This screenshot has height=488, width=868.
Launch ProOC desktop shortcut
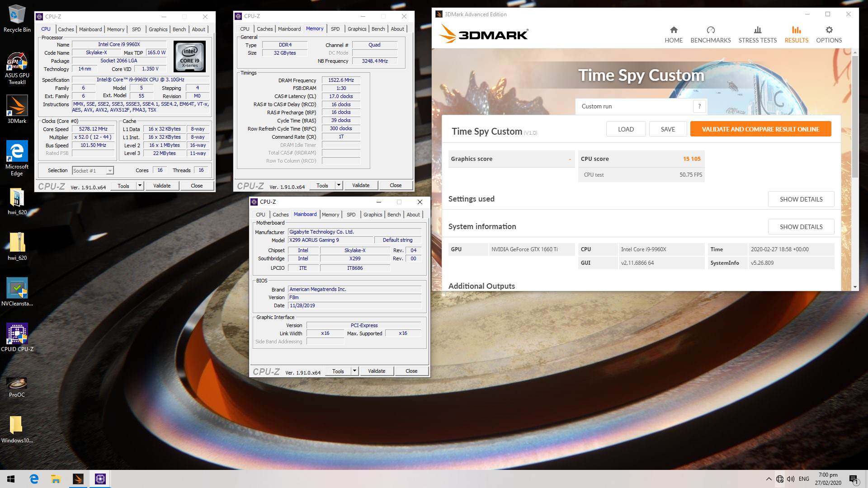pyautogui.click(x=17, y=387)
